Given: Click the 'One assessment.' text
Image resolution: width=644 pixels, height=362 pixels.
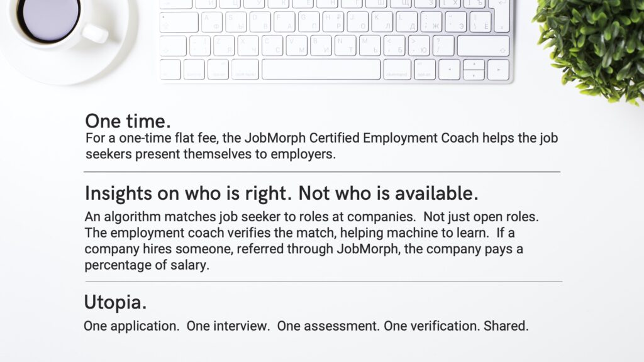Looking at the screenshot, I should coord(328,326).
